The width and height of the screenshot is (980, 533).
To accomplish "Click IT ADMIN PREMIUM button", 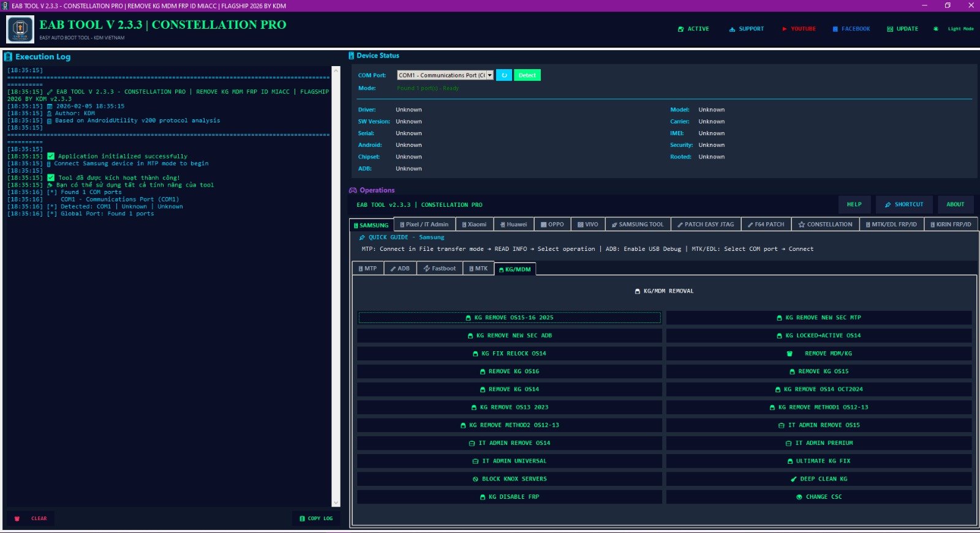I will coord(819,443).
